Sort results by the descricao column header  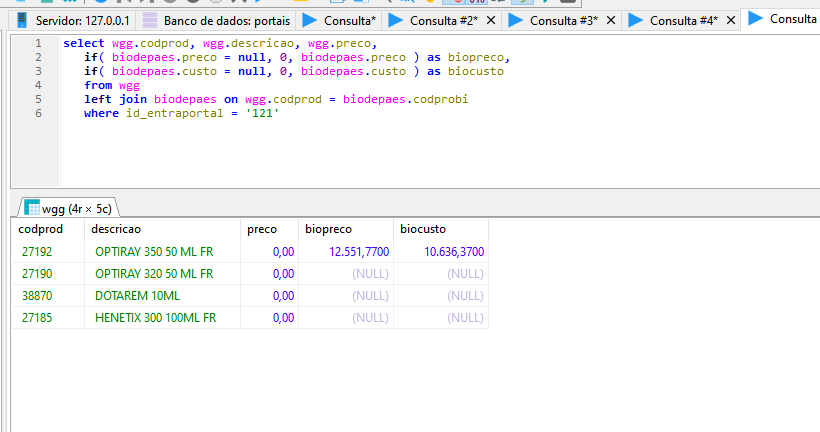(116, 229)
